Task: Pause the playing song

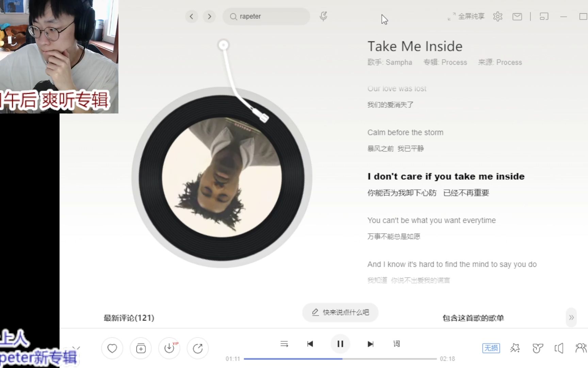Action: tap(340, 344)
